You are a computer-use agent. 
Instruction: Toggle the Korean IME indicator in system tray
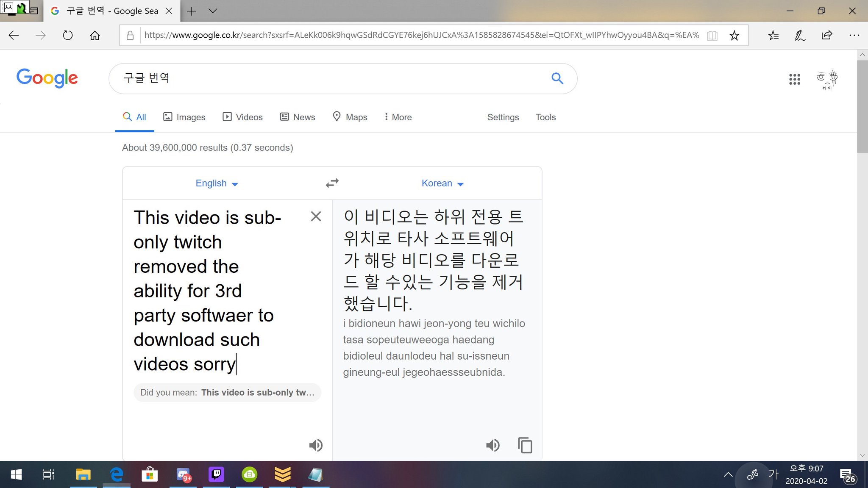(773, 474)
